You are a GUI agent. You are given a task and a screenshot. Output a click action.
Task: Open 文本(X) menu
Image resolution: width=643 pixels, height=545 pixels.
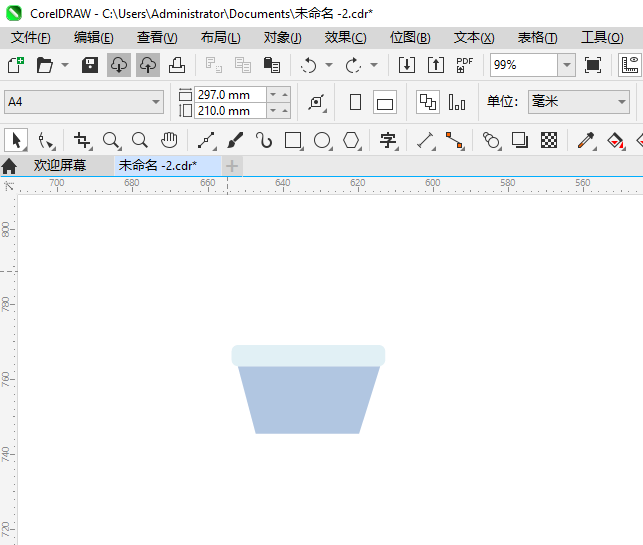tap(474, 38)
